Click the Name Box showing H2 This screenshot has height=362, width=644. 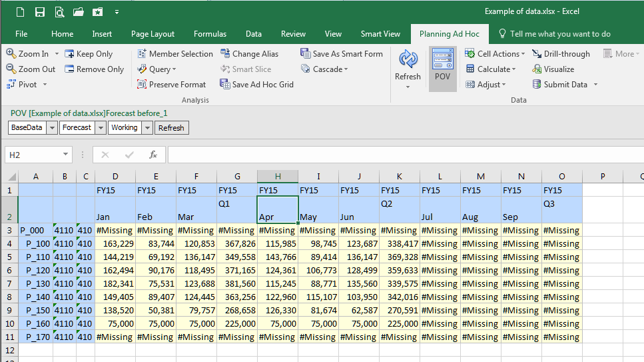coord(32,155)
